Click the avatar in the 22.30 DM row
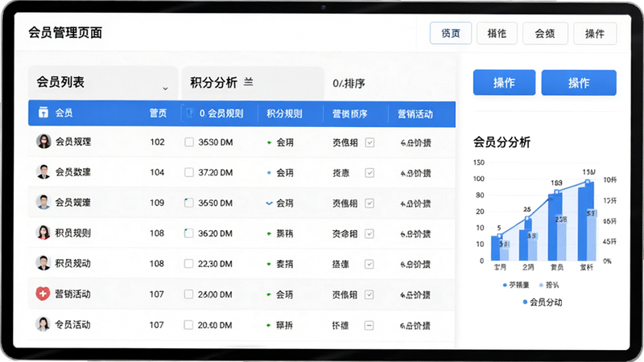The height and width of the screenshot is (362, 644). click(43, 263)
